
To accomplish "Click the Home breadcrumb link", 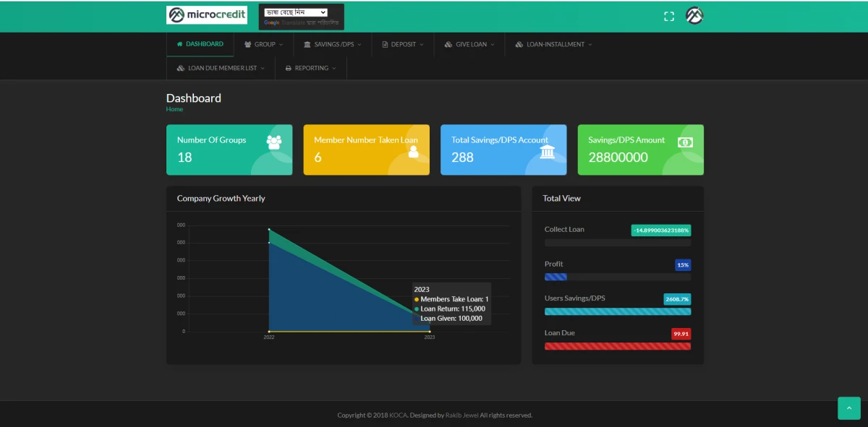I will point(174,109).
